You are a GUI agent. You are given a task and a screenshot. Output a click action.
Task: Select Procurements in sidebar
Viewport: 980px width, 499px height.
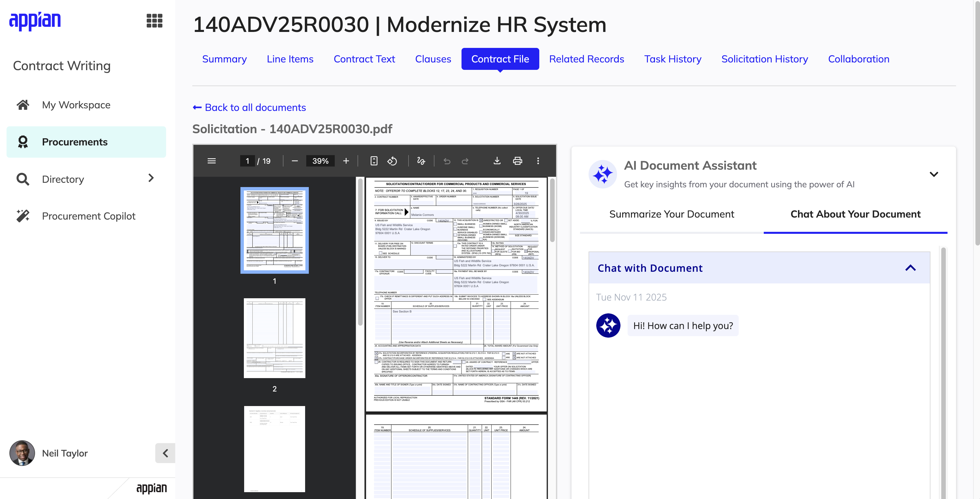pyautogui.click(x=86, y=142)
